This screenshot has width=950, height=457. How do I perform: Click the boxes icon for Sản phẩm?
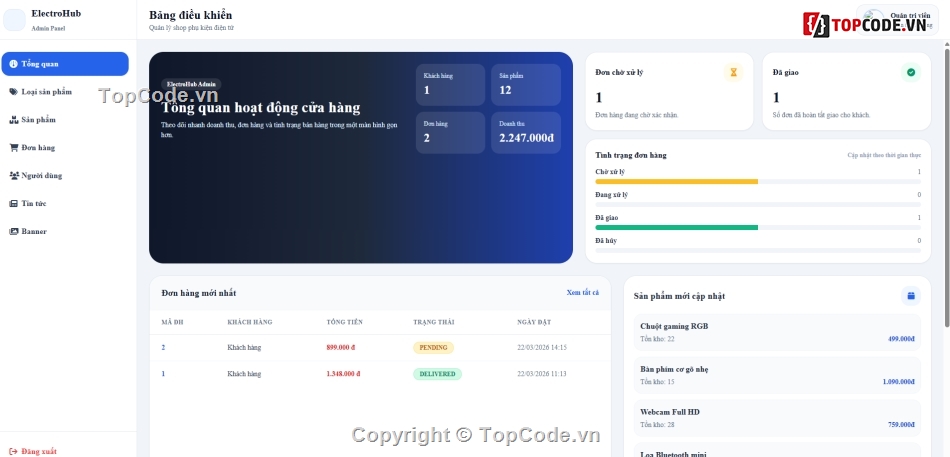pos(13,120)
